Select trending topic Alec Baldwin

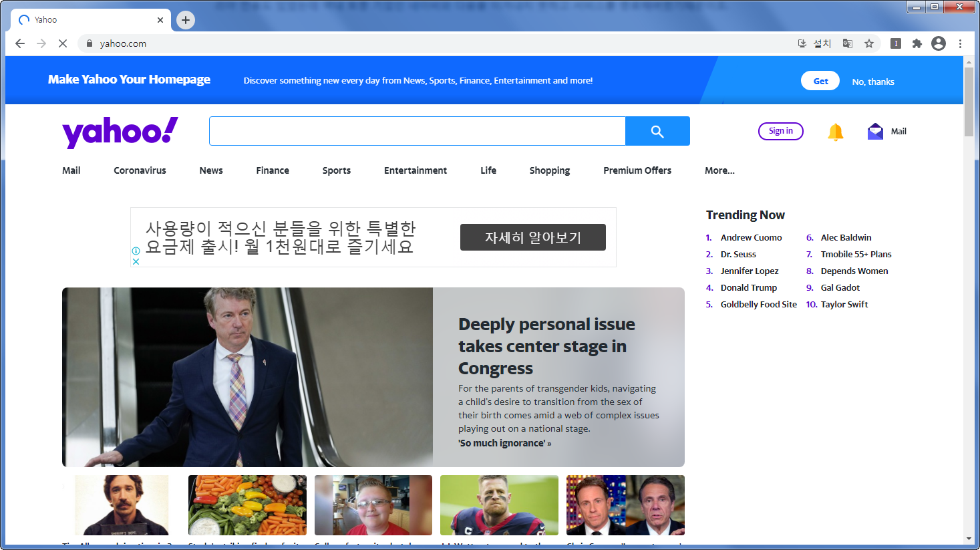coord(846,237)
